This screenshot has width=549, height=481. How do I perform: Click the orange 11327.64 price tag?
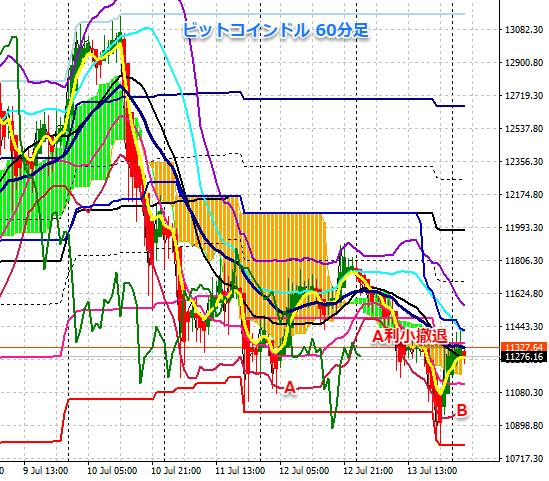click(524, 347)
